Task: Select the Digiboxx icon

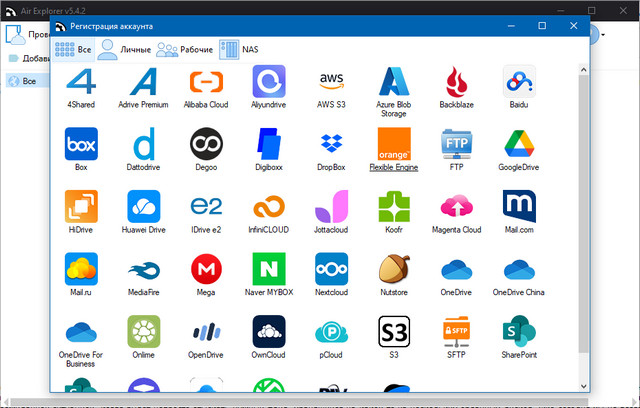Action: [269, 144]
